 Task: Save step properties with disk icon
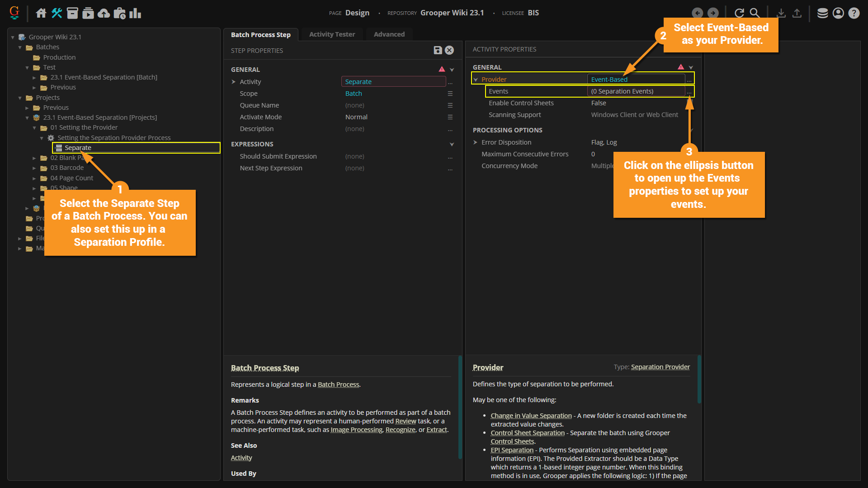438,50
